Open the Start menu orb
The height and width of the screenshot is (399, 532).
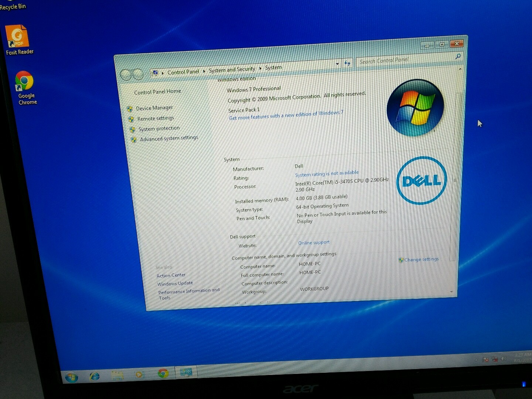point(71,377)
